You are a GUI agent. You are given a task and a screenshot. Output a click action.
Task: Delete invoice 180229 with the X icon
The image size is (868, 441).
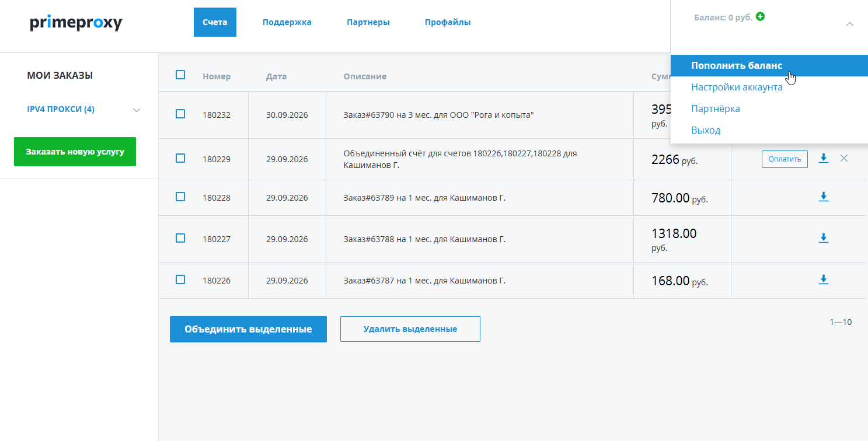tap(843, 158)
